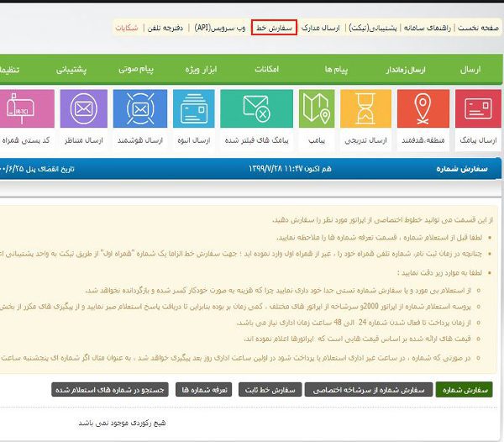The height and width of the screenshot is (442, 504).
Task: Click the تاریخ انقضای پنل text
Action: tap(50, 169)
